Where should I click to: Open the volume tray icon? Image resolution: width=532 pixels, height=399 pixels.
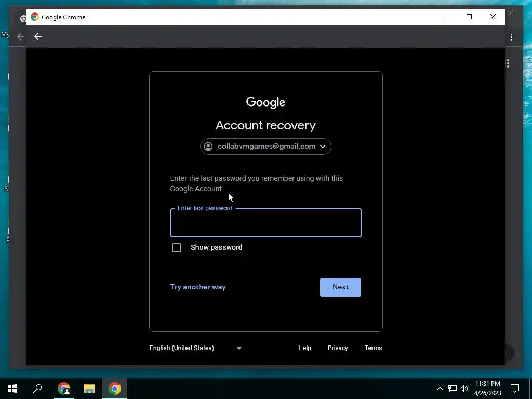coord(464,389)
